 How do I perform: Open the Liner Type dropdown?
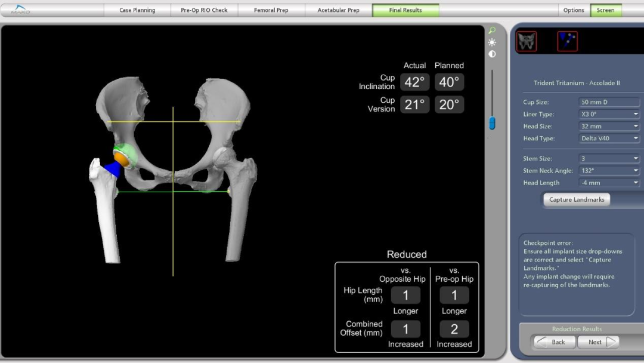click(609, 114)
